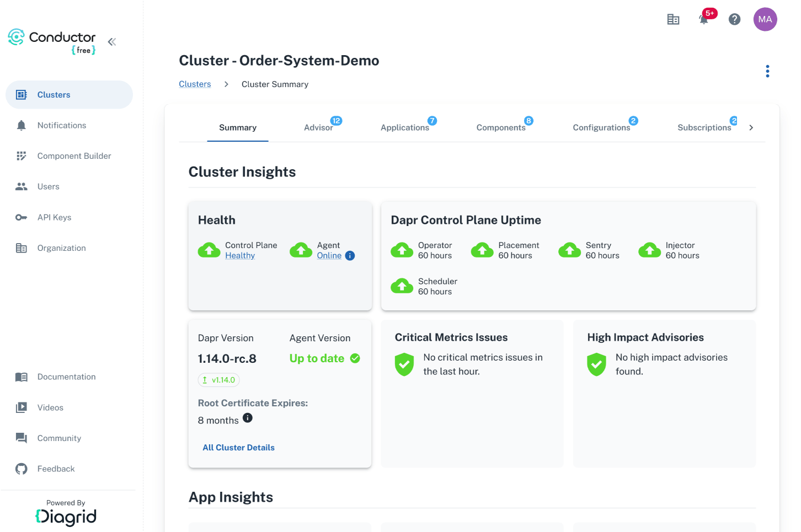Open the three-dot cluster options menu
The image size is (801, 532).
click(x=767, y=71)
